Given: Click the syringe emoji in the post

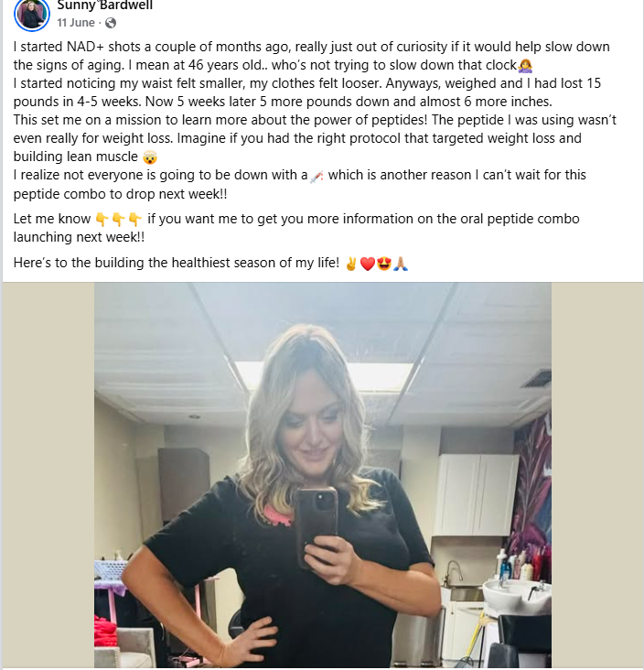Looking at the screenshot, I should coord(317,176).
